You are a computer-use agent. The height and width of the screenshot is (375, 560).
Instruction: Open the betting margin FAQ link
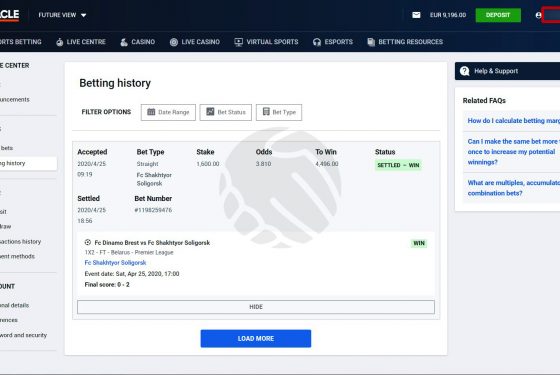point(514,121)
